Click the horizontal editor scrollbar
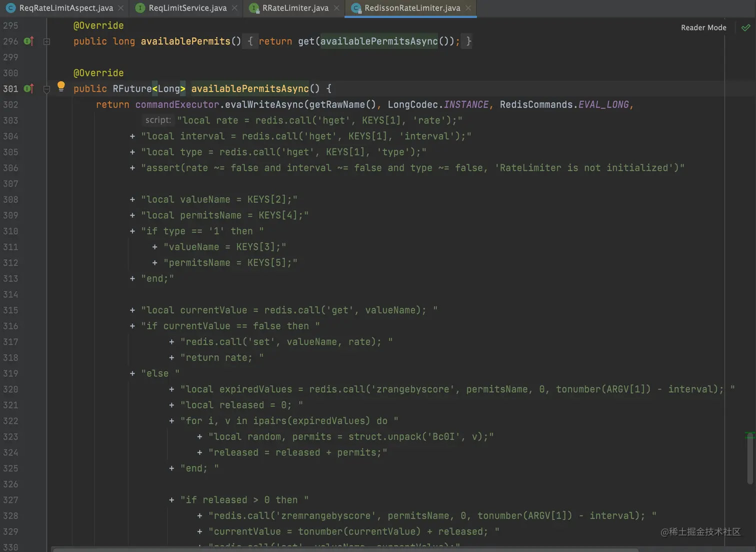Viewport: 756px width, 552px height. (x=345, y=550)
